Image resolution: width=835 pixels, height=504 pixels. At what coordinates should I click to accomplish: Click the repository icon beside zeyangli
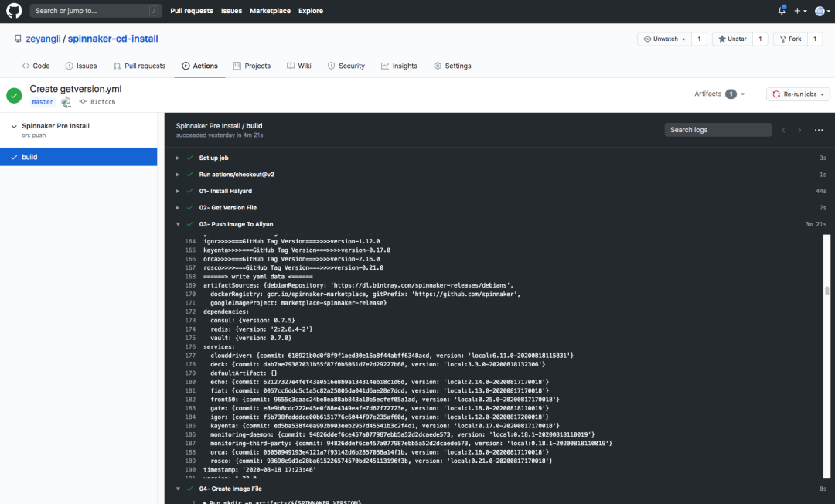pos(18,39)
